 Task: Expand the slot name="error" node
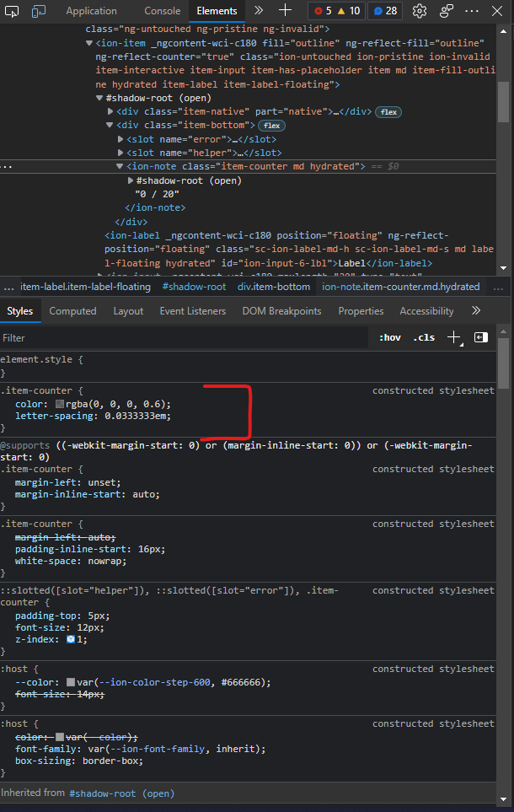click(x=120, y=138)
